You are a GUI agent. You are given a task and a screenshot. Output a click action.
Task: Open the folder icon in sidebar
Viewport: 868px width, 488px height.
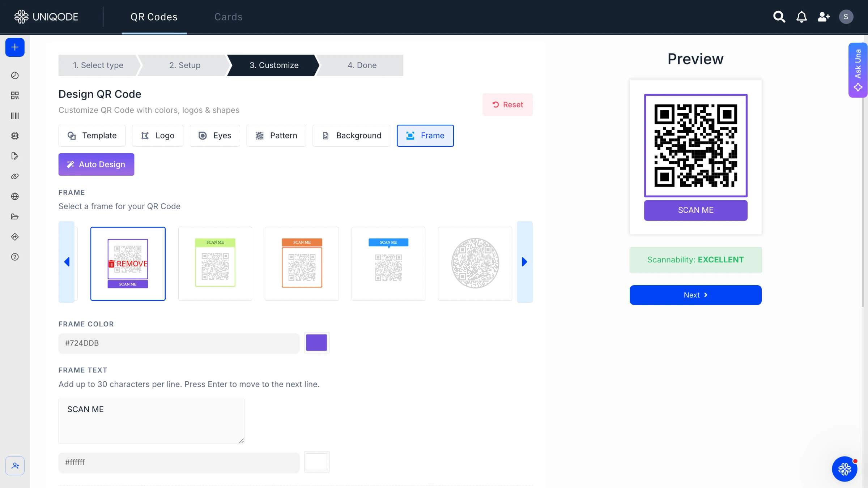point(15,217)
